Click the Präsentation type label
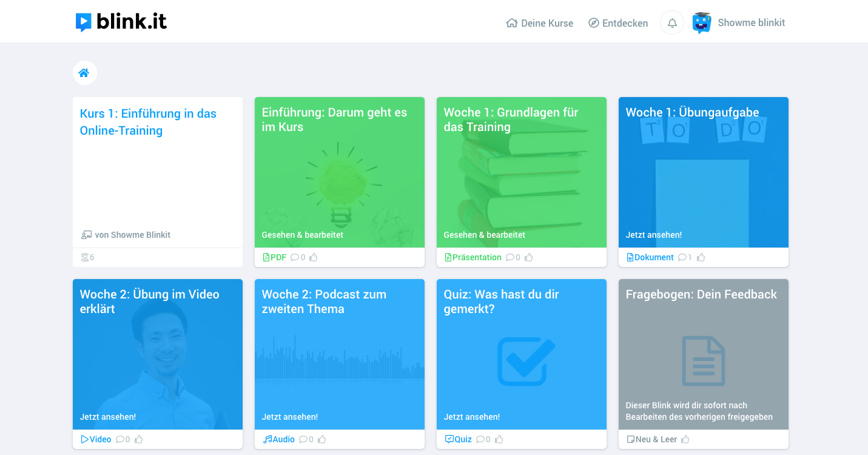Image resolution: width=868 pixels, height=455 pixels. (473, 257)
